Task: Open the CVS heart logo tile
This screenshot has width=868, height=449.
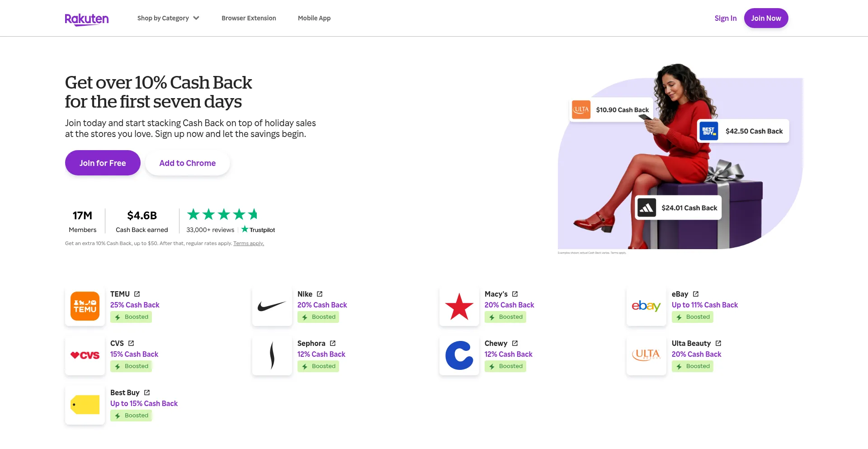Action: point(85,355)
